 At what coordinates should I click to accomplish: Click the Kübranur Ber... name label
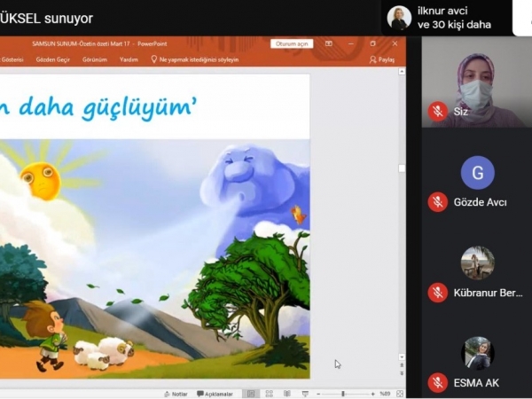(488, 293)
